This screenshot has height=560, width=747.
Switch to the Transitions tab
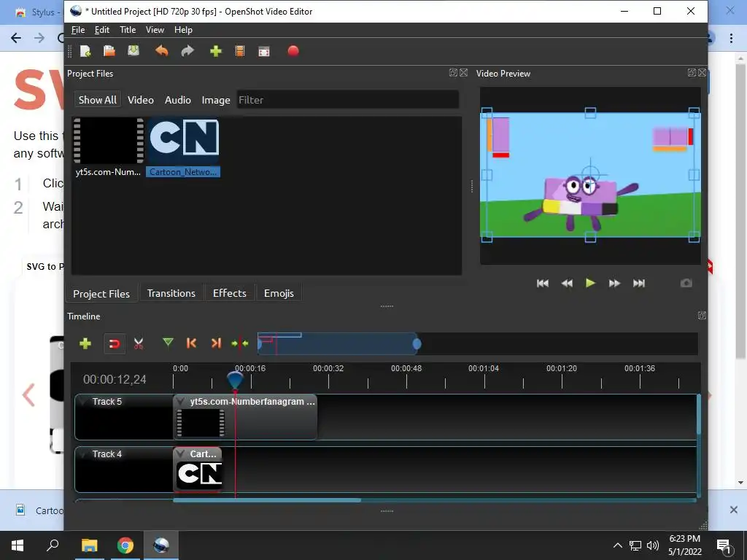tap(171, 293)
